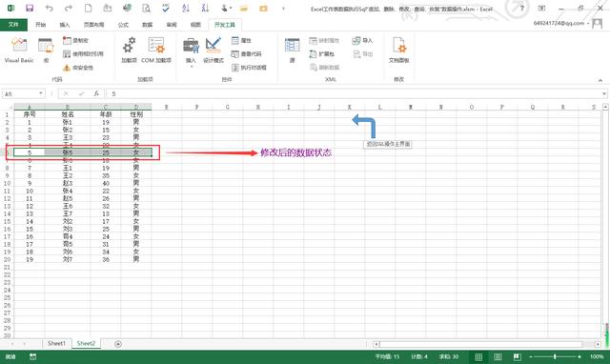Add a new sheet with plus button
The height and width of the screenshot is (364, 610).
pos(118,344)
